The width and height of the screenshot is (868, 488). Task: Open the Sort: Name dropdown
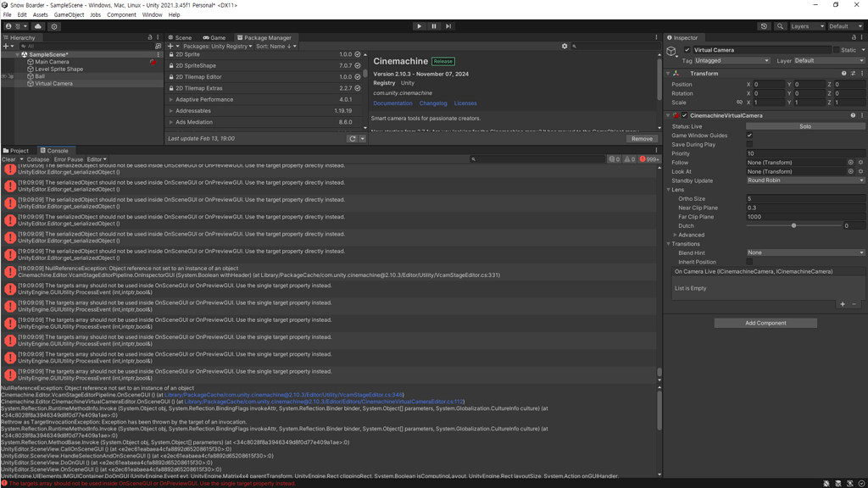[275, 47]
